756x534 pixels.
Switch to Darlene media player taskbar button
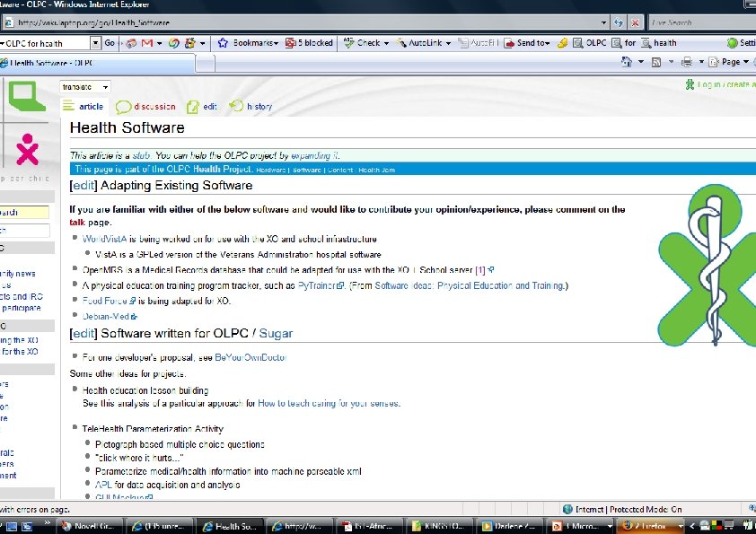512,526
